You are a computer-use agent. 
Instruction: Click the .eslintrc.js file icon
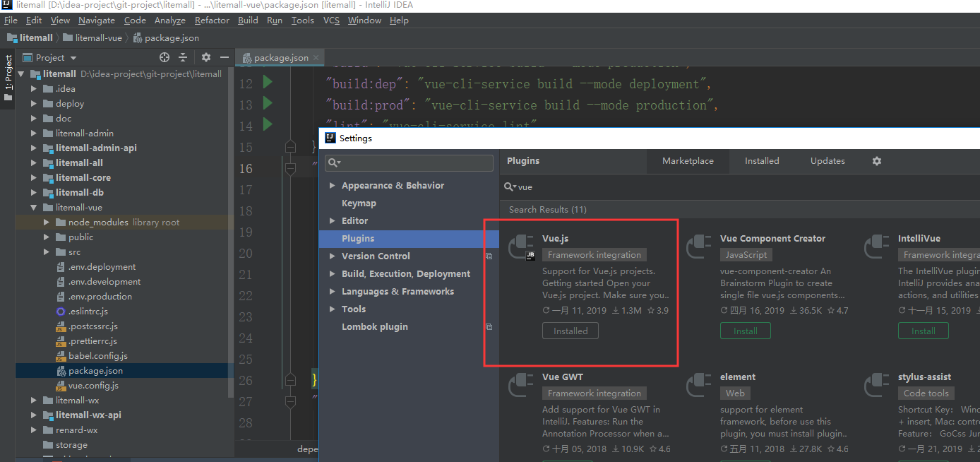[x=61, y=312]
